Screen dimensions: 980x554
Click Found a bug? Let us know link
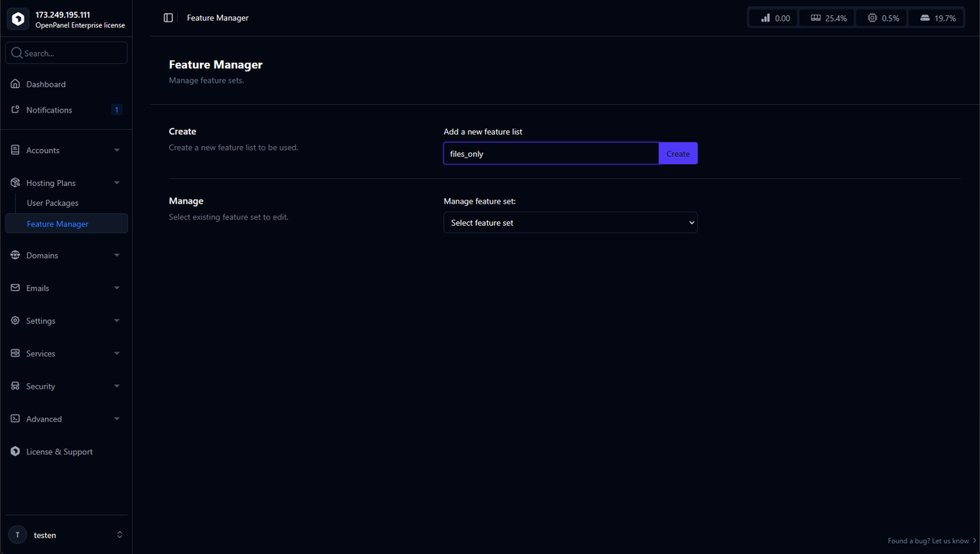pyautogui.click(x=933, y=541)
